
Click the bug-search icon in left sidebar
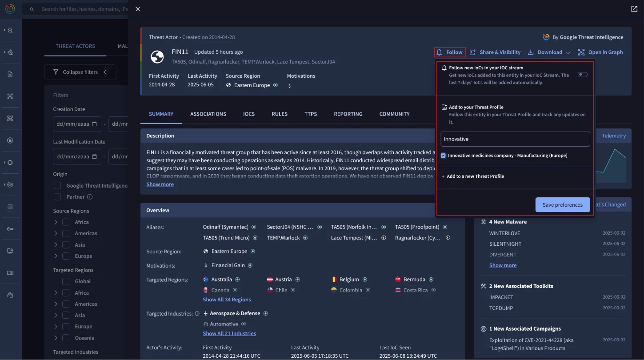pos(10,30)
